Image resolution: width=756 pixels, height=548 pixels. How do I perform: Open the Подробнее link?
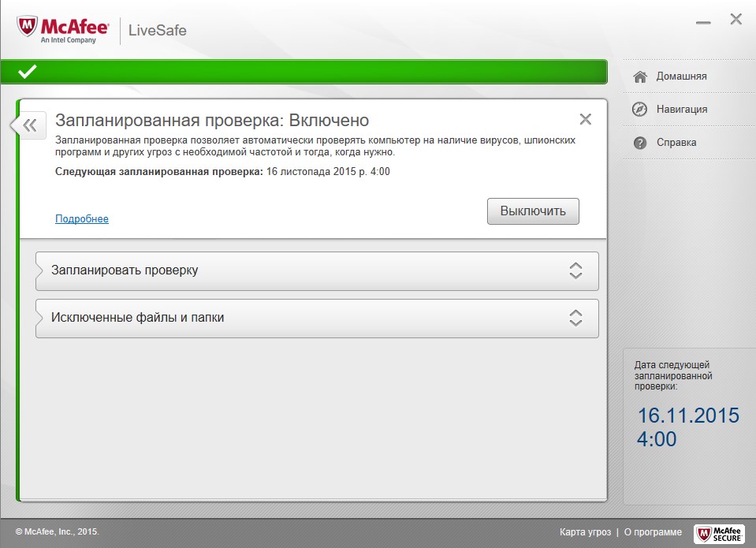[x=82, y=219]
